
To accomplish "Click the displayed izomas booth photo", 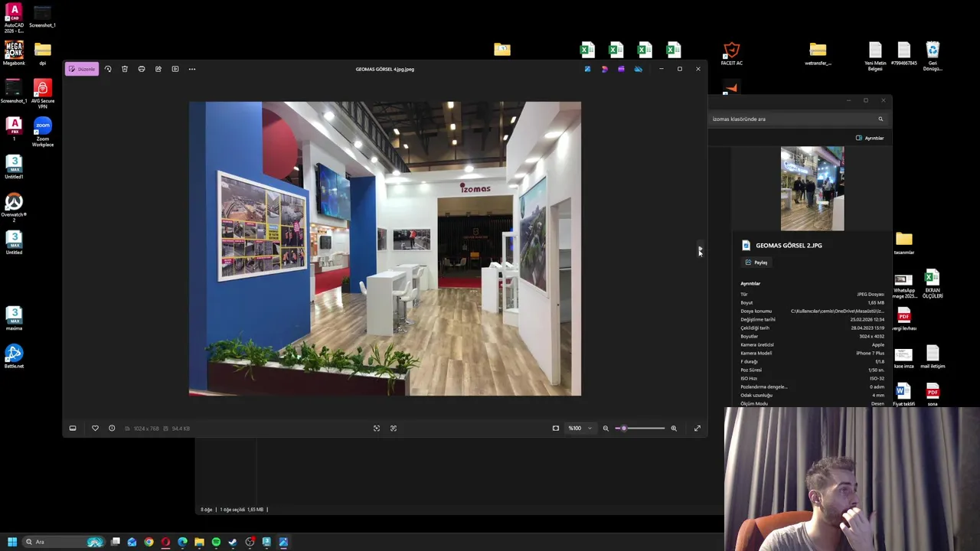I will tap(385, 249).
